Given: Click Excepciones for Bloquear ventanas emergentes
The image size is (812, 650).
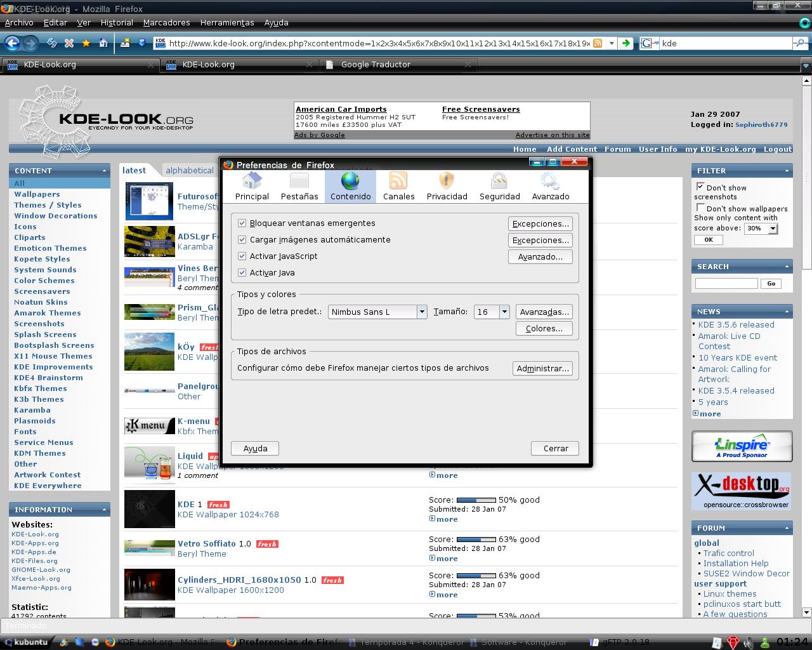Looking at the screenshot, I should pos(540,223).
